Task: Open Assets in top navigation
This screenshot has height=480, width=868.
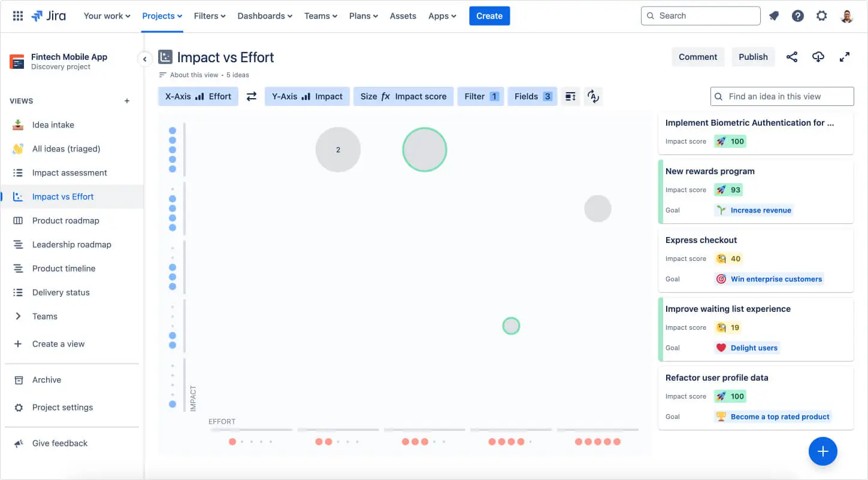Action: (403, 16)
